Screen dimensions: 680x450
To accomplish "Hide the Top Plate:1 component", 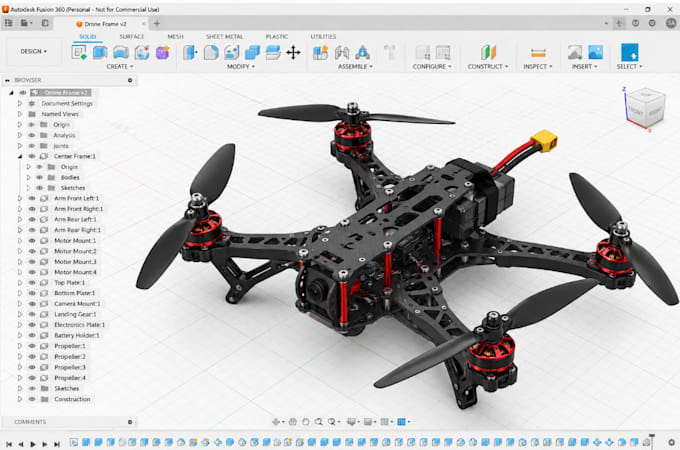I will [32, 283].
